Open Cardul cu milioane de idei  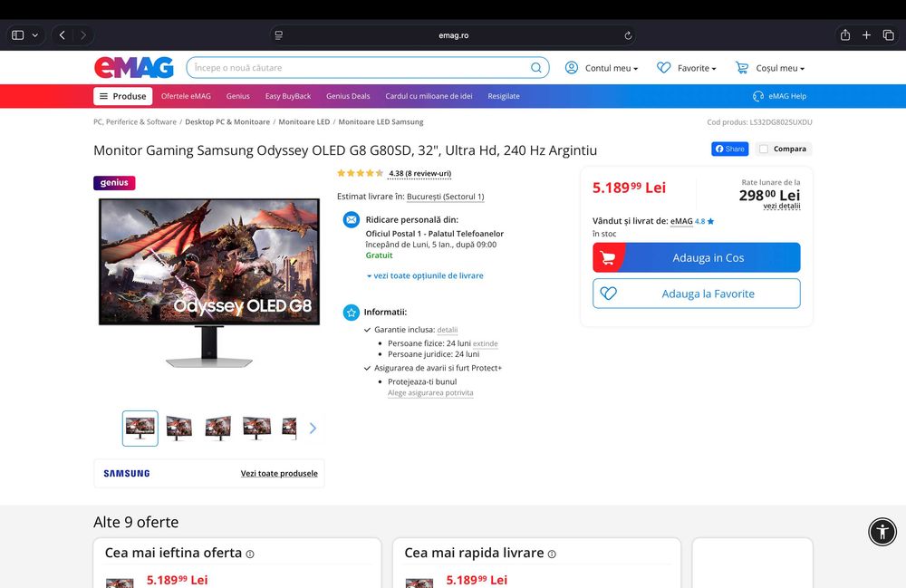429,96
